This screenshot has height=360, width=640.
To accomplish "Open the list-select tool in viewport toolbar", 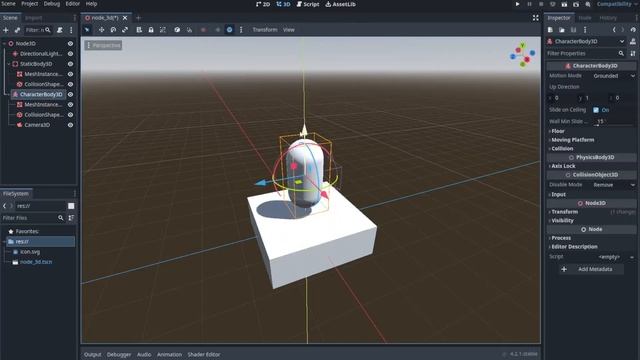I will pos(139,30).
